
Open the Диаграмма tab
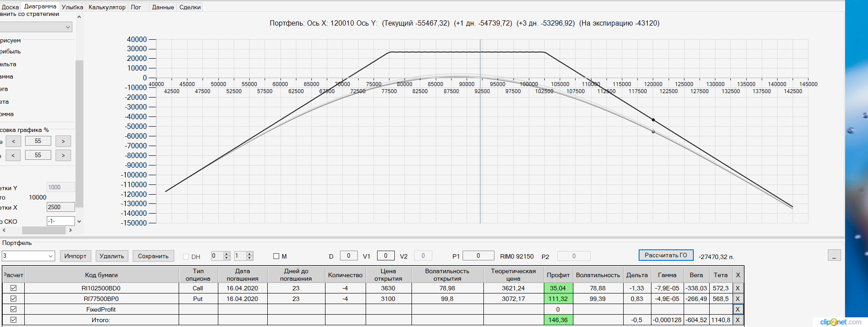click(x=40, y=7)
